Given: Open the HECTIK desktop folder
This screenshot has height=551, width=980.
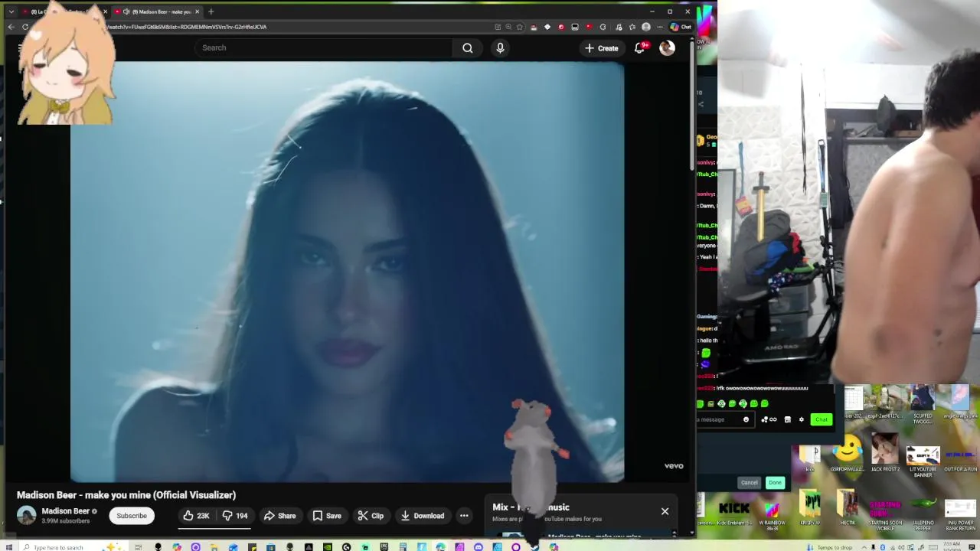Looking at the screenshot, I should point(848,508).
